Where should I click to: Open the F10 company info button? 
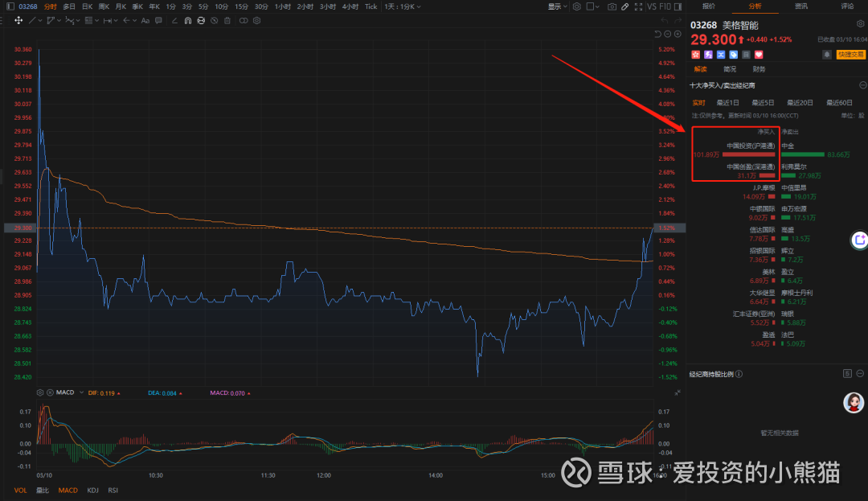click(665, 6)
